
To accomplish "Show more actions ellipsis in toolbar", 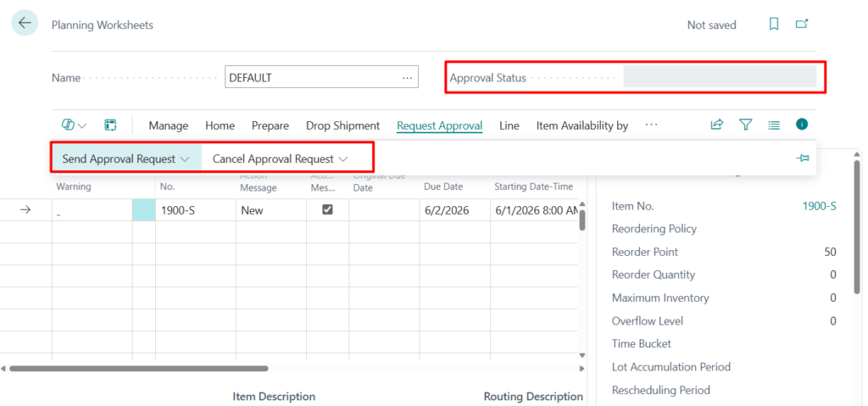I will pyautogui.click(x=651, y=125).
